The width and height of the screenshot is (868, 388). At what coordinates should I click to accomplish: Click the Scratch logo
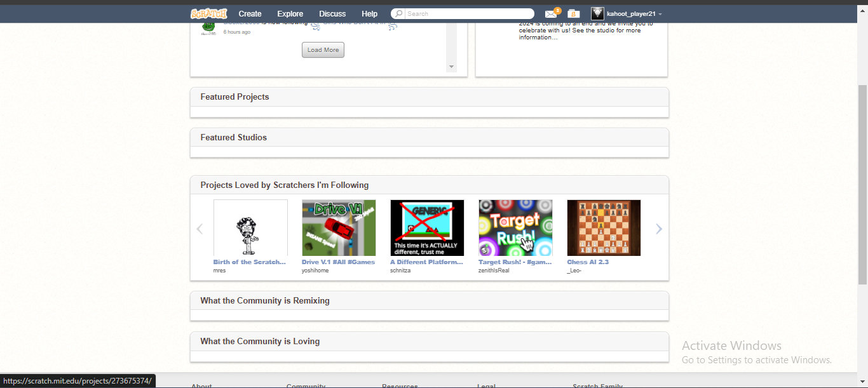point(208,13)
